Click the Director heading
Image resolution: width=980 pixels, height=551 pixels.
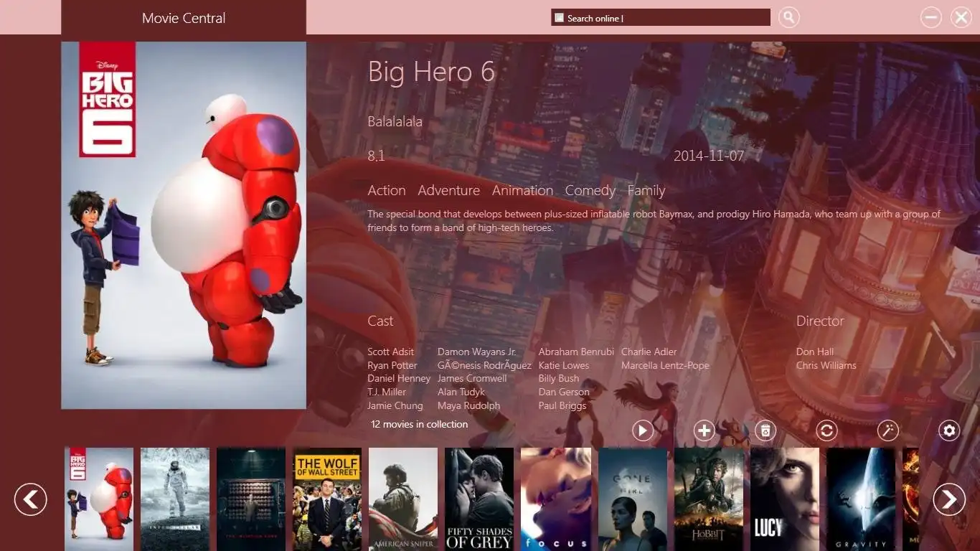[820, 321]
